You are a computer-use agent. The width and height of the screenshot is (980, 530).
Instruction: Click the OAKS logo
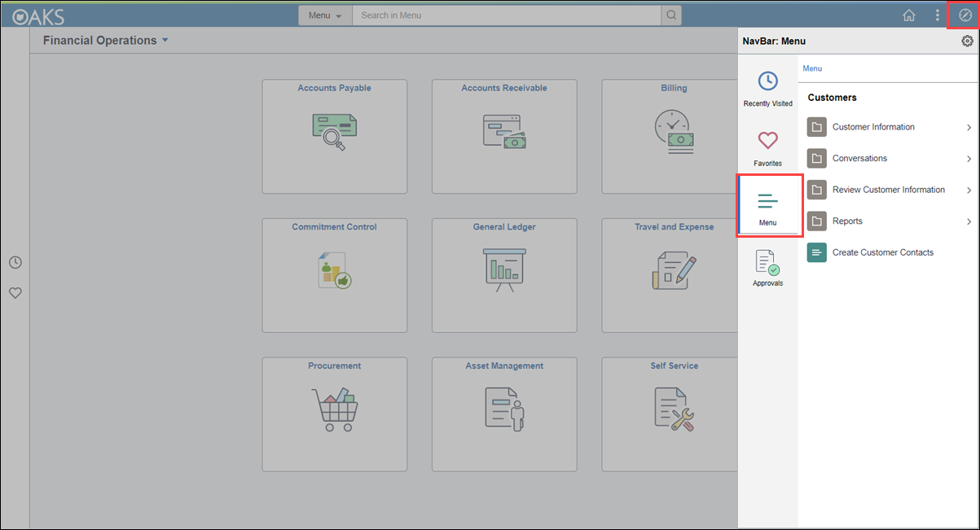38,15
